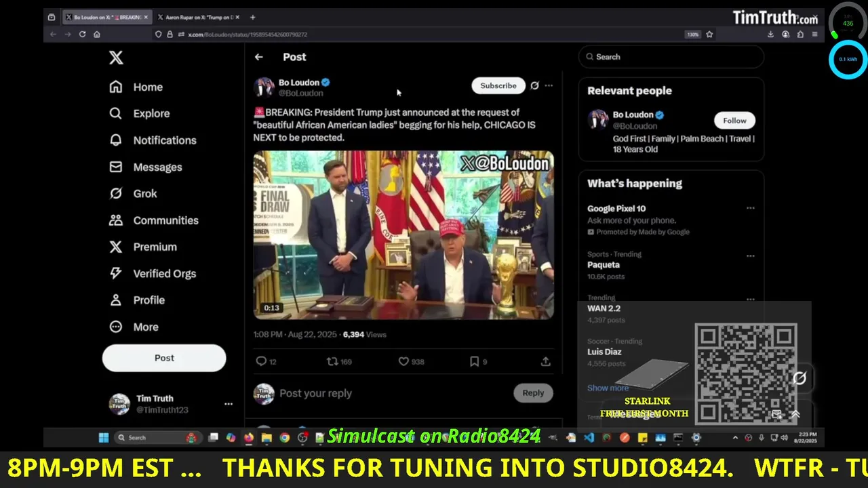Go back with the Post arrow

pos(258,57)
